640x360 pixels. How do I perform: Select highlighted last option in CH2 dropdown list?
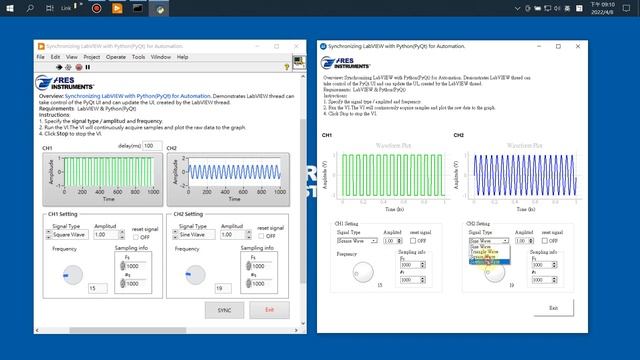pyautogui.click(x=489, y=262)
